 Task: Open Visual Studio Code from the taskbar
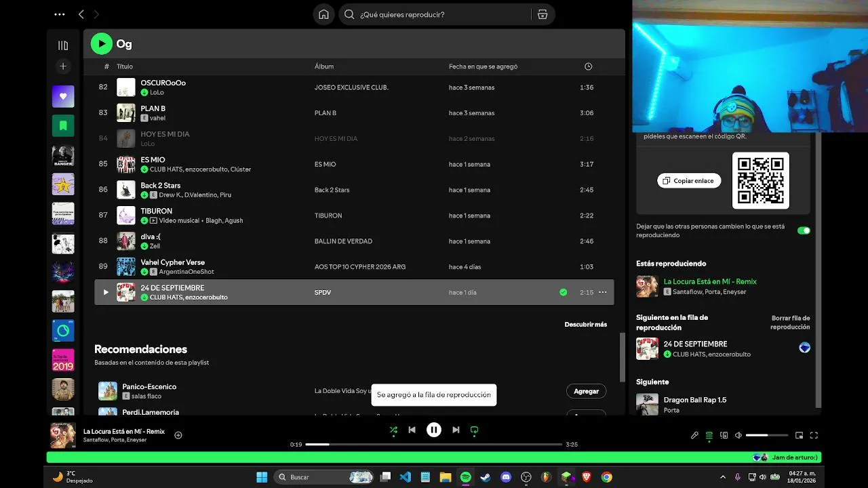tap(405, 477)
